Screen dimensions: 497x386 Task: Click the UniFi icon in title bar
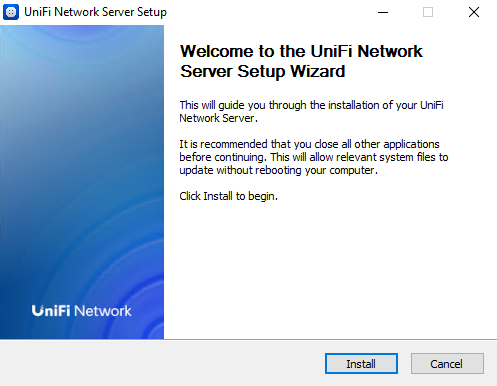[11, 12]
